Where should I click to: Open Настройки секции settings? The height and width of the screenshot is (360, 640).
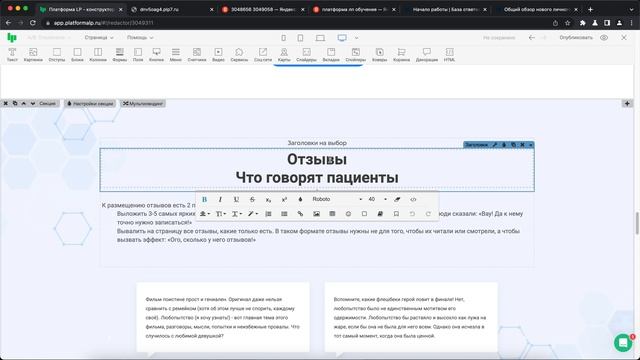(x=90, y=104)
